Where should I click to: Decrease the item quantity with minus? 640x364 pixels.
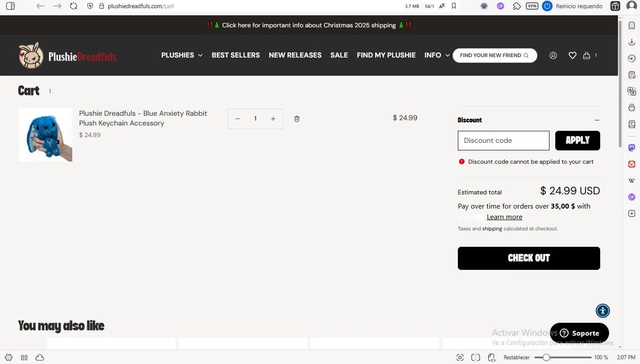[238, 119]
